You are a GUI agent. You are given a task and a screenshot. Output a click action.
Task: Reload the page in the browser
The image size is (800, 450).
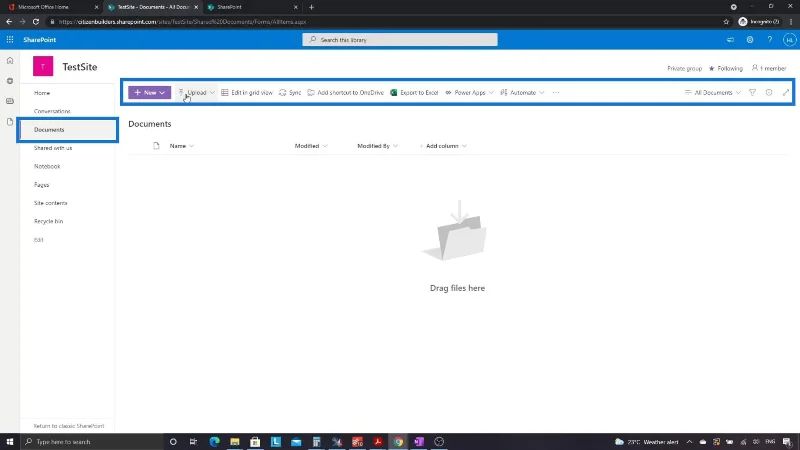coord(36,22)
